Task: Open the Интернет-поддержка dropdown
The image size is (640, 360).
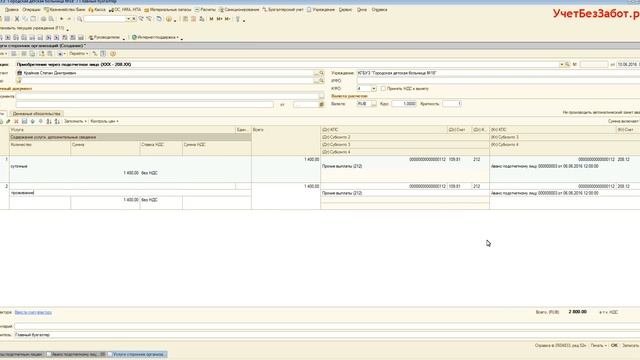Action: coord(156,37)
